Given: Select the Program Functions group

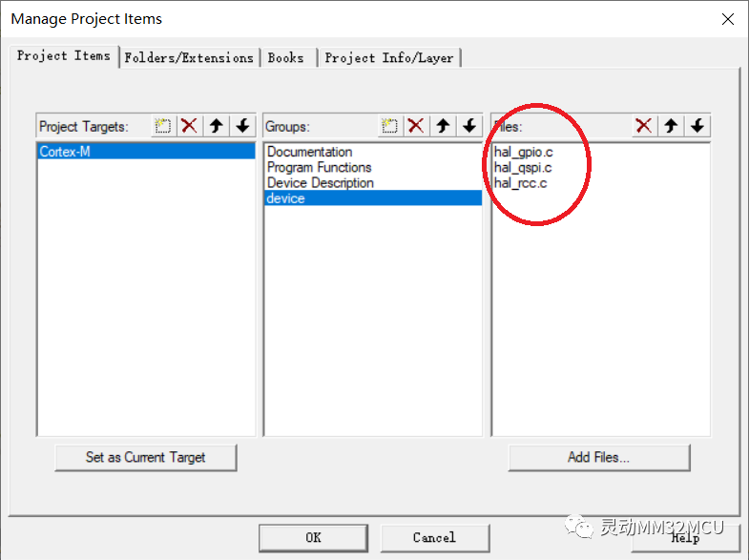Looking at the screenshot, I should click(372, 167).
